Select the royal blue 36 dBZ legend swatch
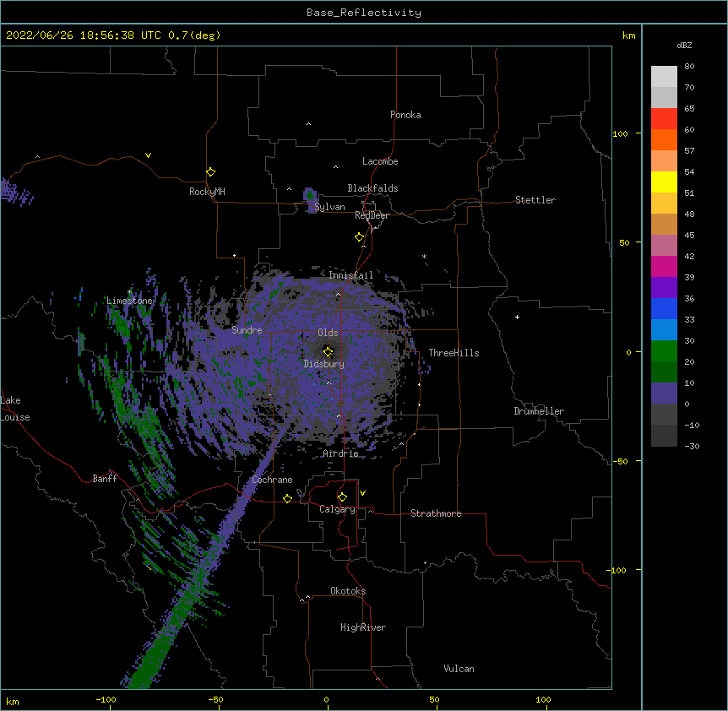 pyautogui.click(x=664, y=308)
